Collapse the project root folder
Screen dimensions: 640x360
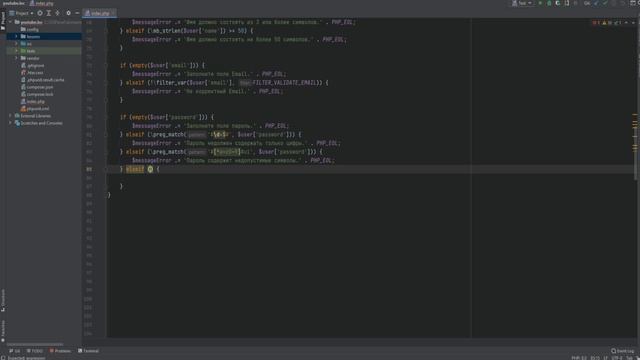(10, 22)
